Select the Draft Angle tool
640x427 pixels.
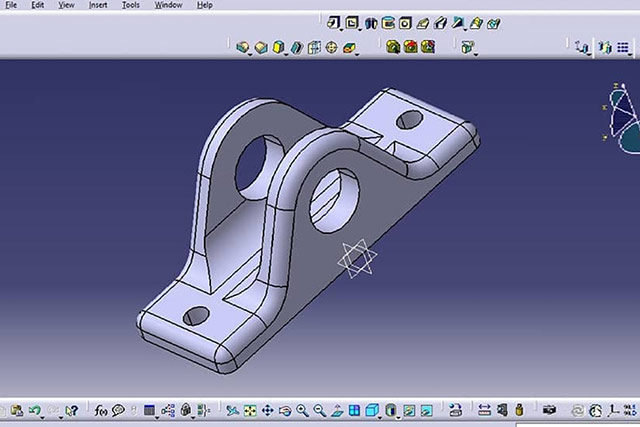coord(278,47)
